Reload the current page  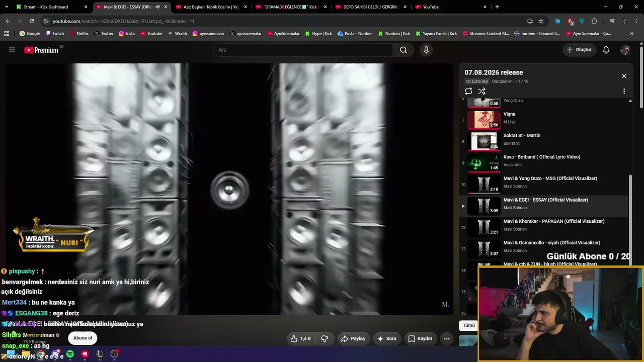click(32, 21)
